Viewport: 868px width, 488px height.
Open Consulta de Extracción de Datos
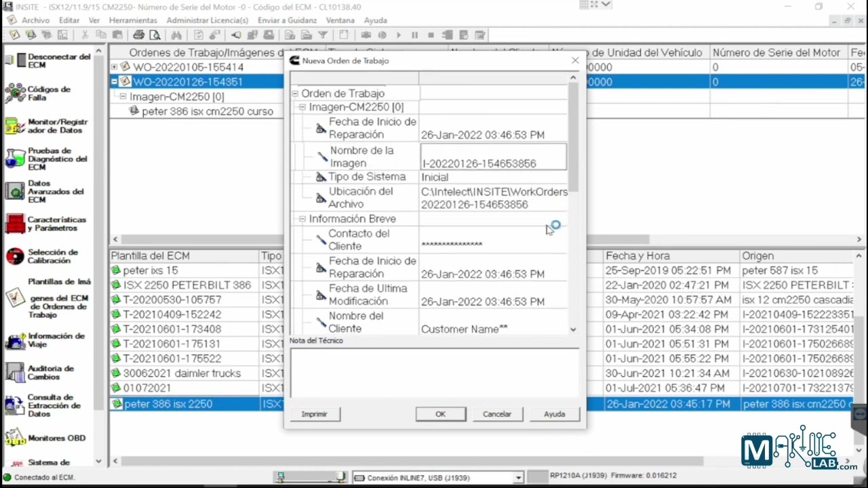point(43,405)
